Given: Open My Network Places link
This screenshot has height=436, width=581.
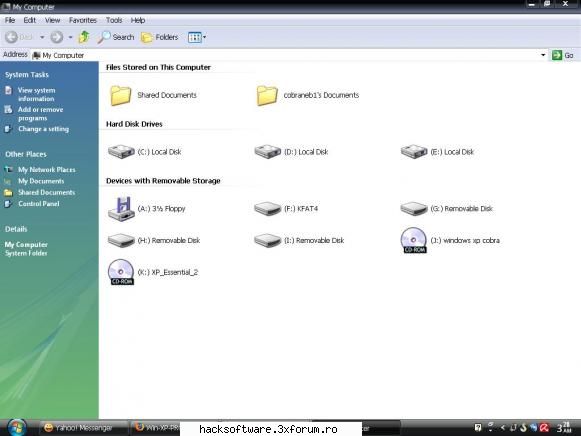Looking at the screenshot, I should tap(47, 170).
